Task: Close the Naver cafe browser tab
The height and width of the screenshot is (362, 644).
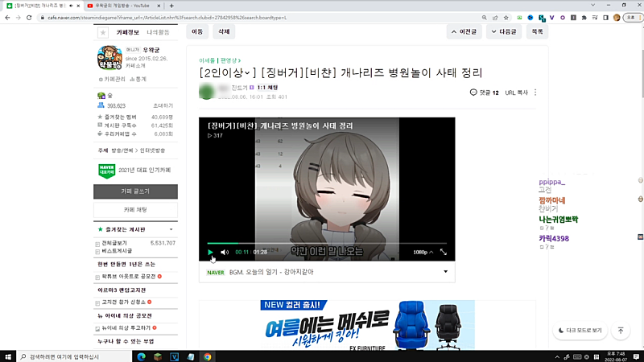Action: click(x=78, y=6)
